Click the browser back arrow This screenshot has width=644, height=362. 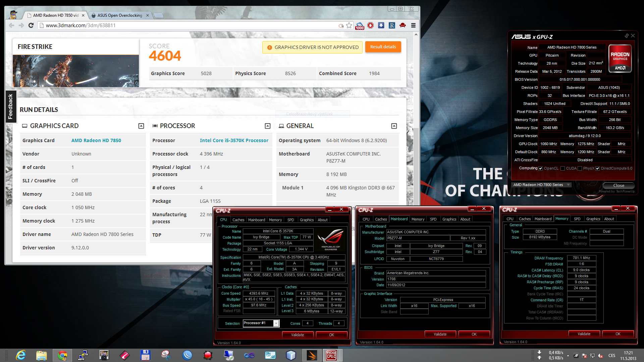[12, 25]
